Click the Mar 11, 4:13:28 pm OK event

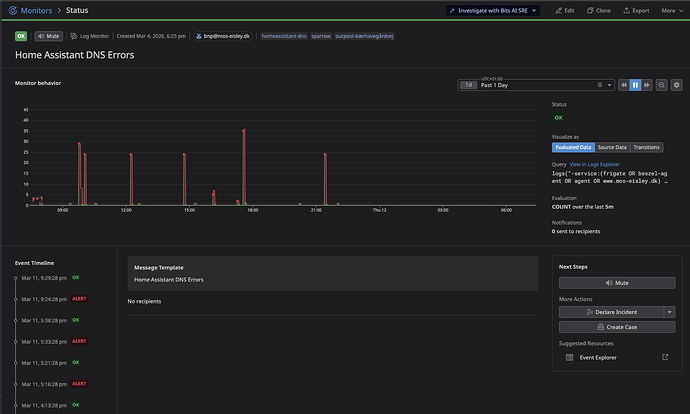pyautogui.click(x=50, y=405)
